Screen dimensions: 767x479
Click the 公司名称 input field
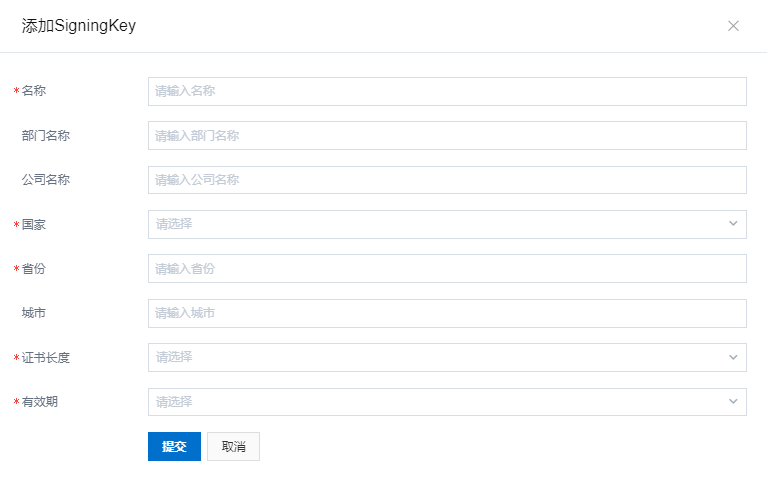[x=446, y=180]
